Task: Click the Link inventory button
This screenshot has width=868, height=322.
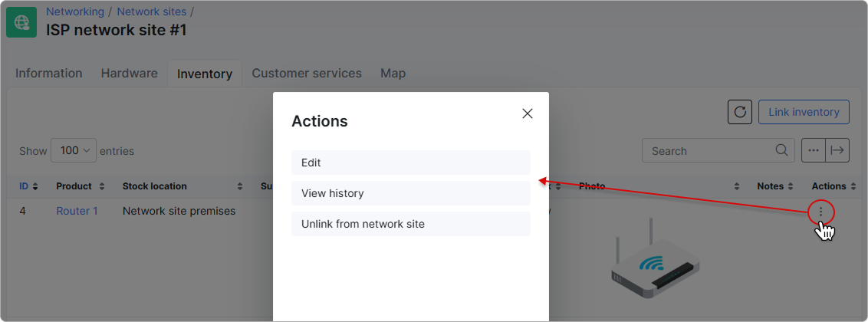Action: tap(804, 112)
